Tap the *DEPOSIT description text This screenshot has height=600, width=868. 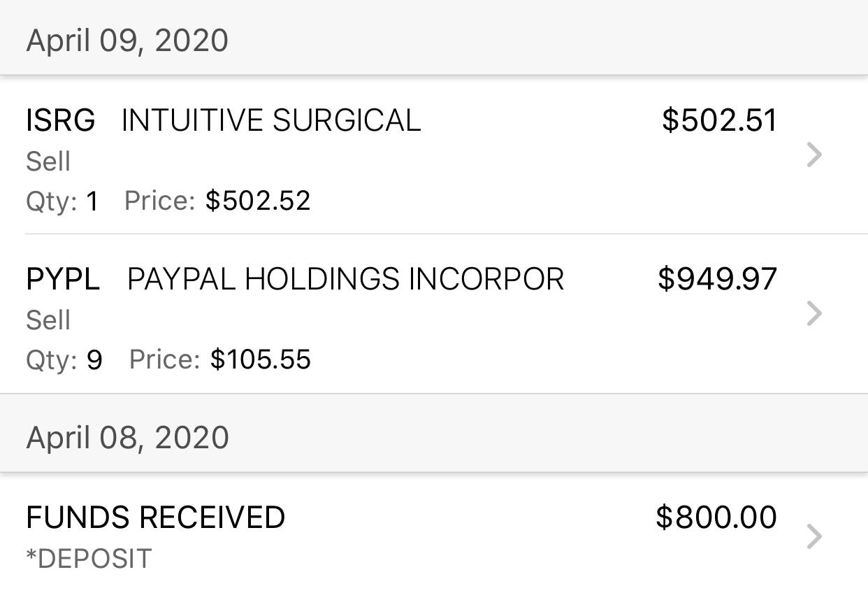click(x=89, y=559)
